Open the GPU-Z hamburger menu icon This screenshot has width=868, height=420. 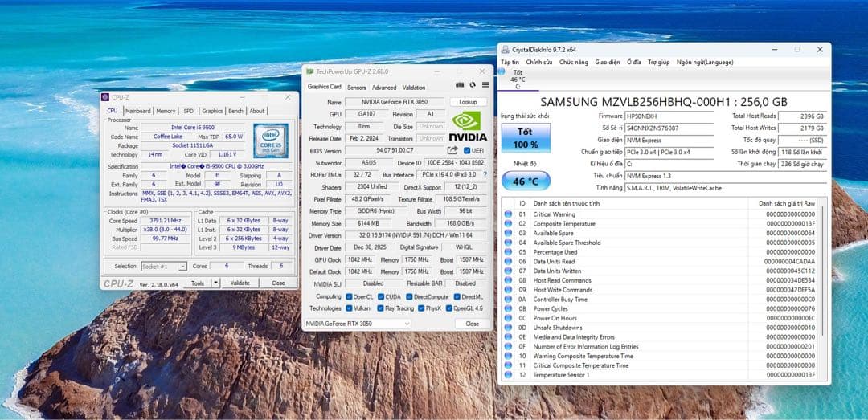pos(485,84)
